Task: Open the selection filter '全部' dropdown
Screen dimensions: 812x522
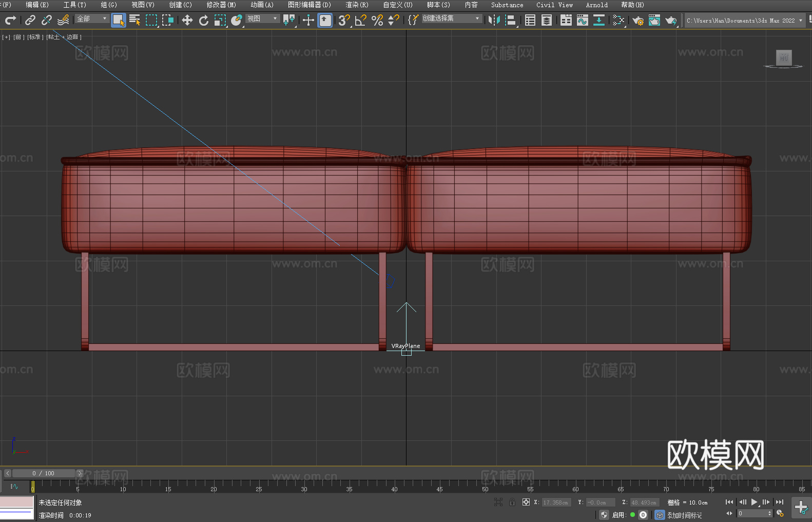Action: [x=92, y=18]
